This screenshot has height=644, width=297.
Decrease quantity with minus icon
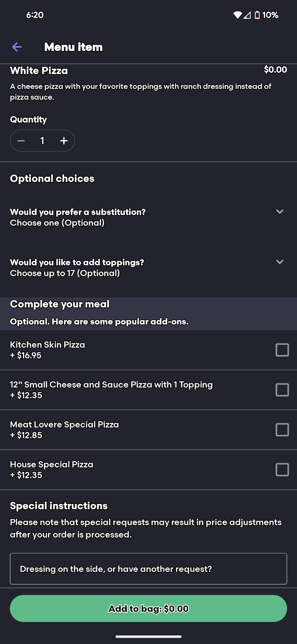21,141
